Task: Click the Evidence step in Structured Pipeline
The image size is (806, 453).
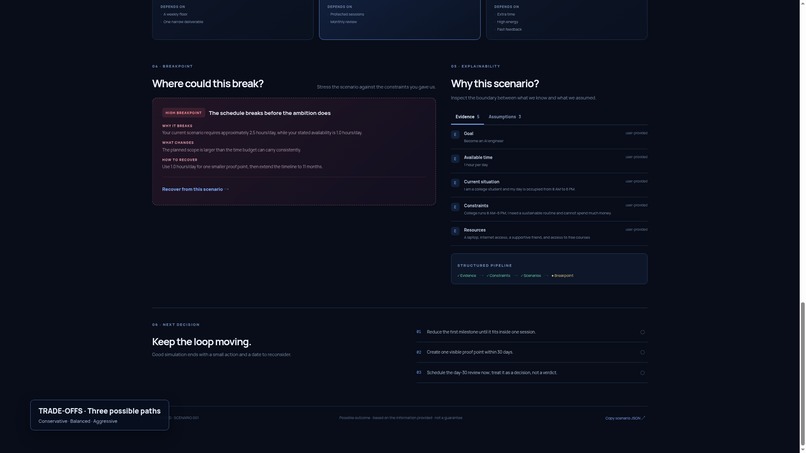Action: coord(467,276)
